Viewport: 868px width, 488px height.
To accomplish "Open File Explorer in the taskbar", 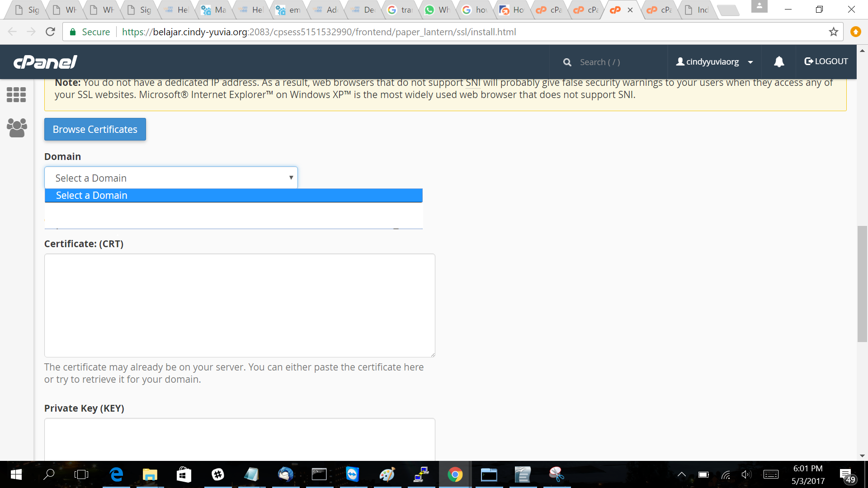I will click(x=150, y=474).
